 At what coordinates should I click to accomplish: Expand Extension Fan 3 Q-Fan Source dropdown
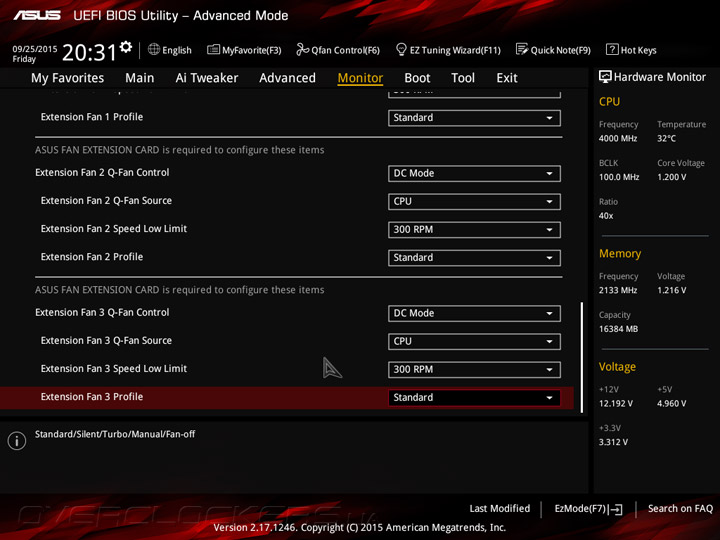pos(474,342)
